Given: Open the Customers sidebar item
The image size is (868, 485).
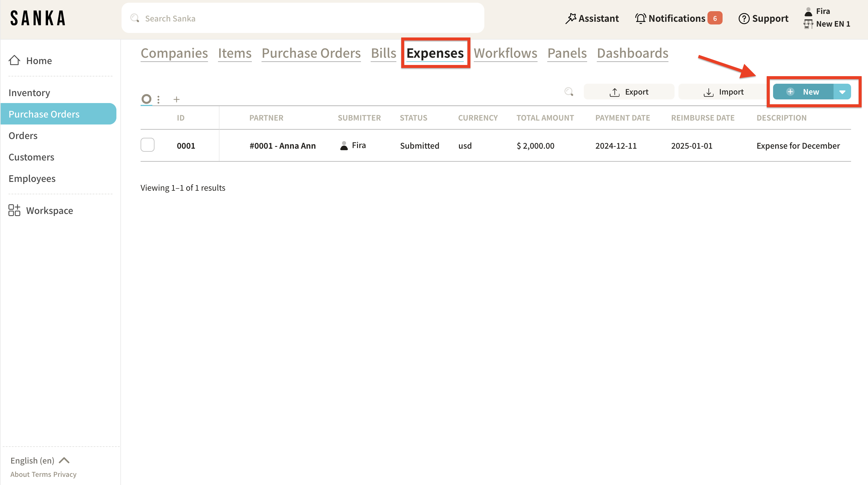Looking at the screenshot, I should click(31, 157).
